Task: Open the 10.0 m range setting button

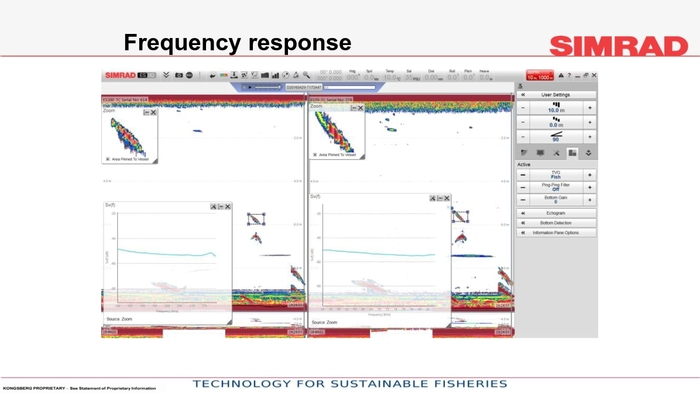Action: coord(556,108)
